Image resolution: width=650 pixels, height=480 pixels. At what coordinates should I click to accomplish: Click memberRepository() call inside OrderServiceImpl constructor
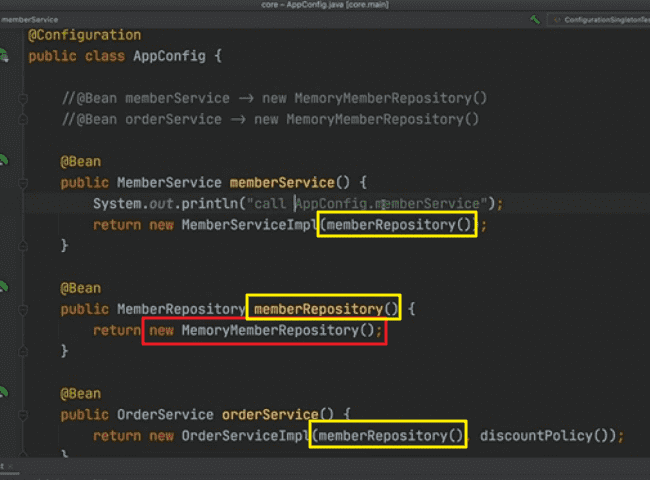pos(390,436)
